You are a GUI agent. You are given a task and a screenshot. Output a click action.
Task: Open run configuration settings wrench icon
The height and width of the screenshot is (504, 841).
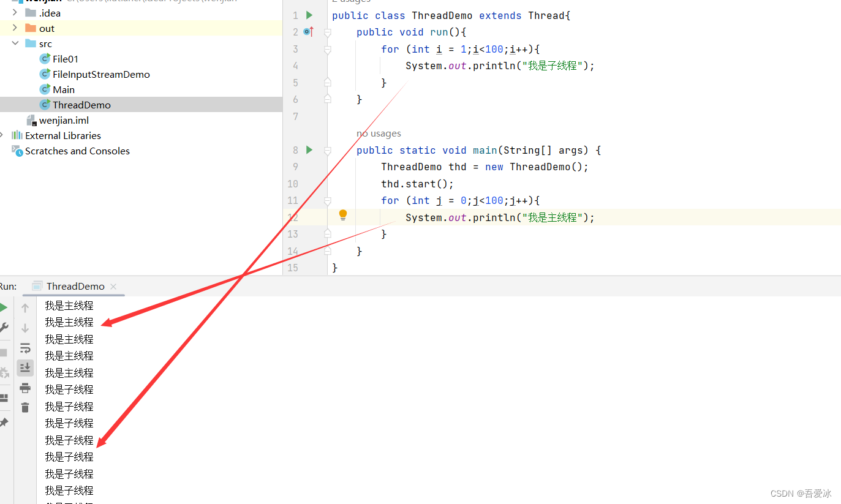point(4,328)
